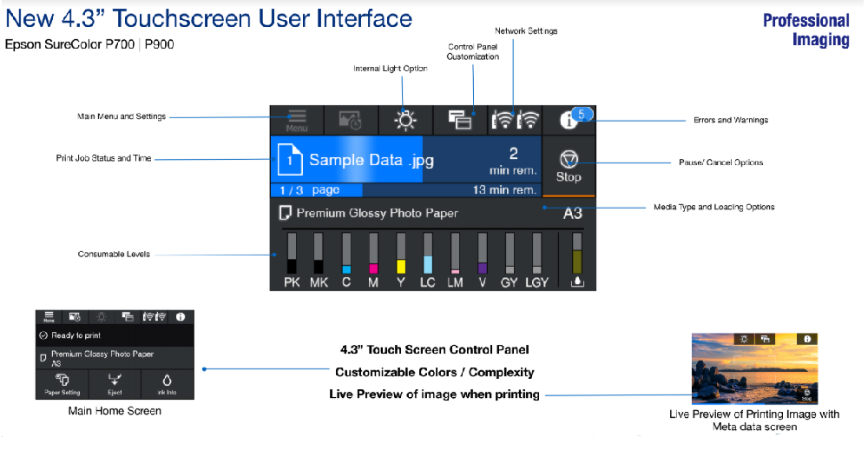Click Epson SureColor P700 | P900 subtitle
This screenshot has width=868, height=464.
89,44
